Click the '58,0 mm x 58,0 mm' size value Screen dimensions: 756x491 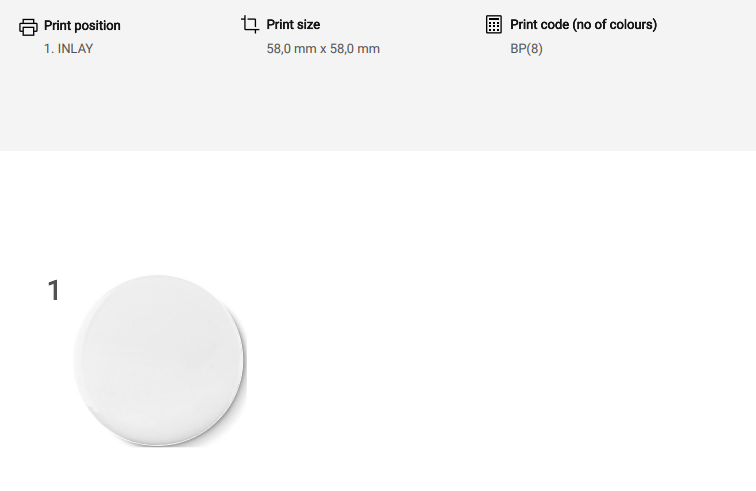click(x=323, y=48)
